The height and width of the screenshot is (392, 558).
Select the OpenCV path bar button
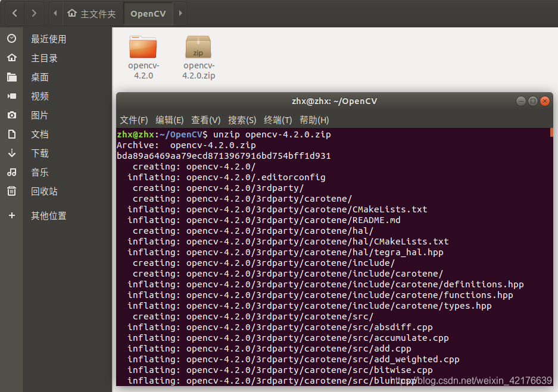[x=148, y=14]
